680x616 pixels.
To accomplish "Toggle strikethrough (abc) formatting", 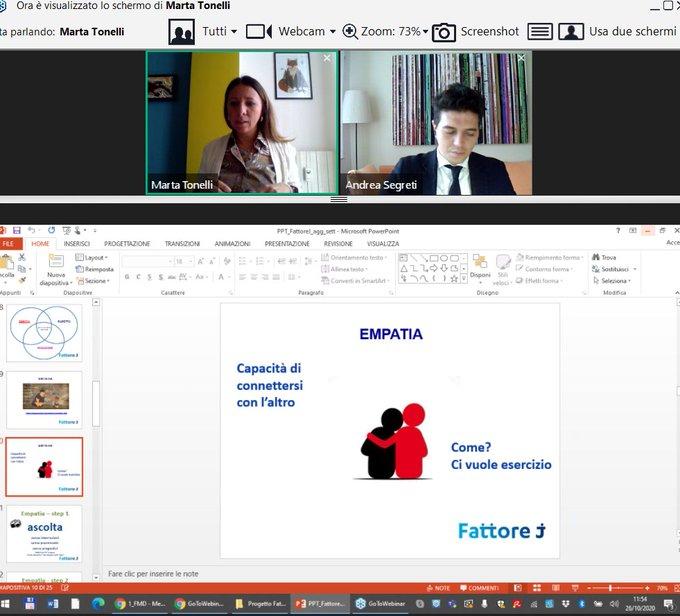I will click(x=172, y=277).
